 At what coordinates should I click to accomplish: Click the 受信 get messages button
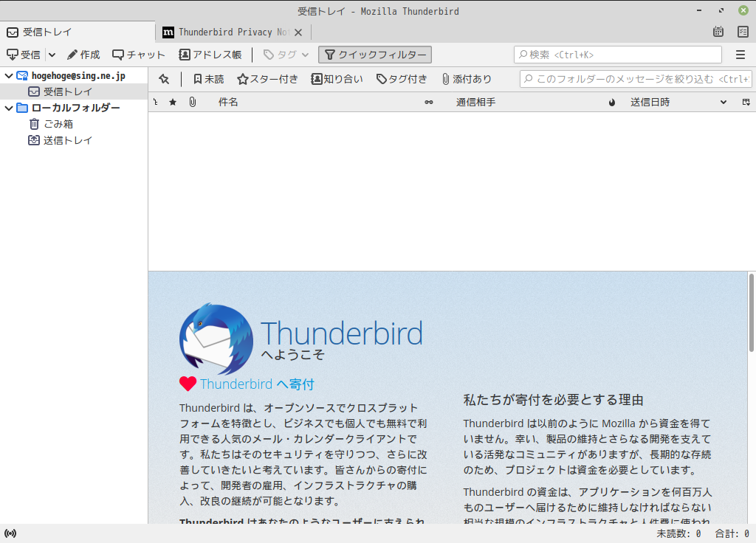(x=24, y=55)
